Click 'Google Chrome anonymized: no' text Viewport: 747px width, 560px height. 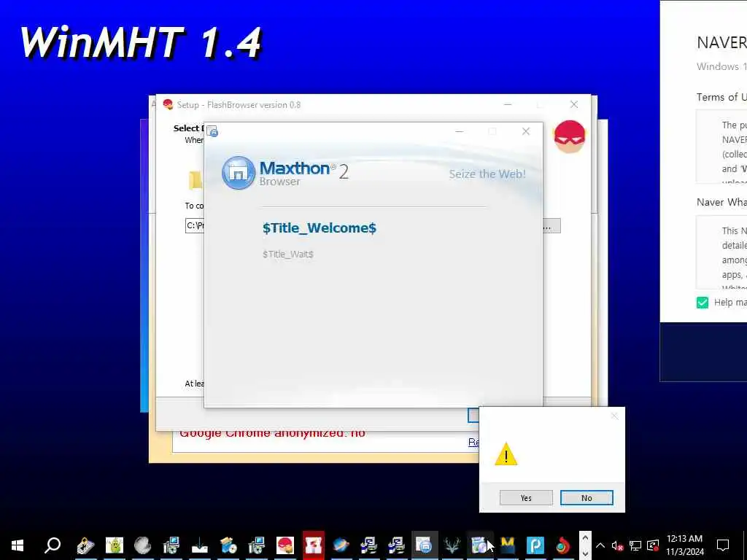pos(273,433)
